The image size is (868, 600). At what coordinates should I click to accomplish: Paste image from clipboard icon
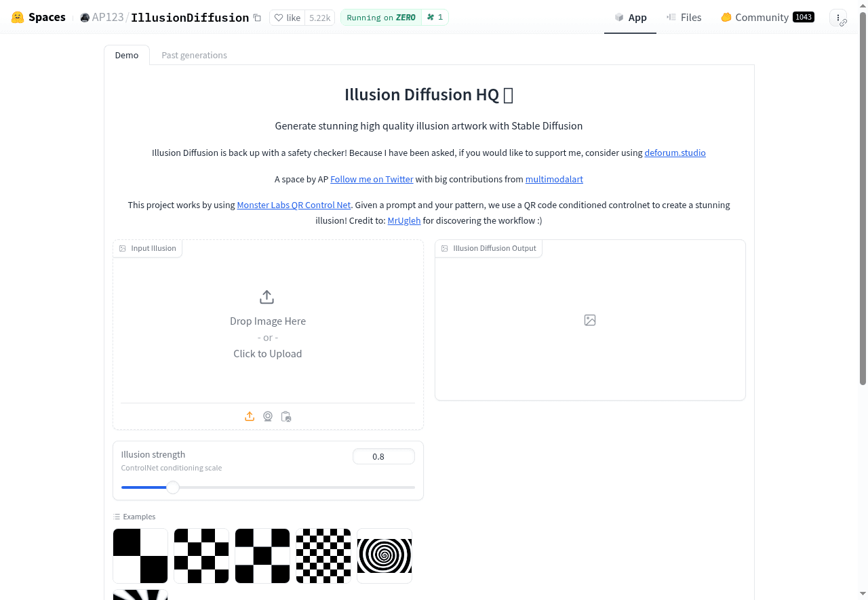pos(285,416)
